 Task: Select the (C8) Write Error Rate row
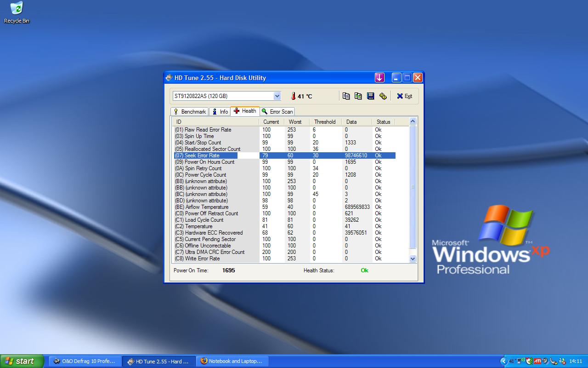pos(284,259)
